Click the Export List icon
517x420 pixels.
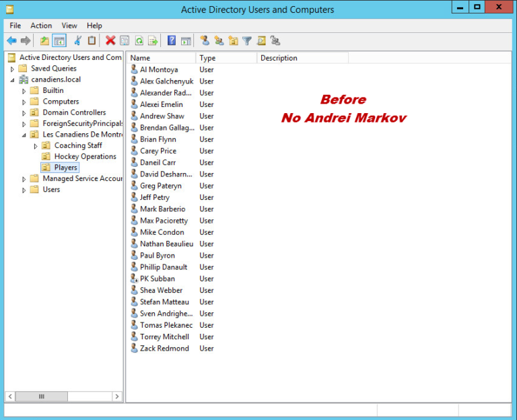point(153,41)
